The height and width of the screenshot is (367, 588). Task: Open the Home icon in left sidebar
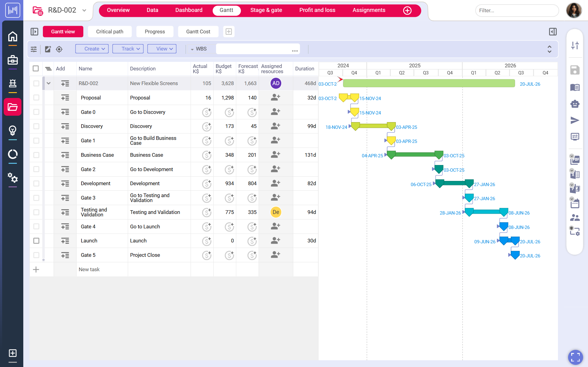[x=13, y=36]
